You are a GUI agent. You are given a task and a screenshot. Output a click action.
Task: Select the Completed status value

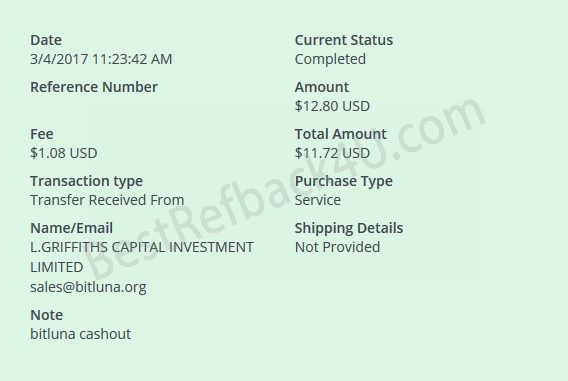(x=330, y=59)
